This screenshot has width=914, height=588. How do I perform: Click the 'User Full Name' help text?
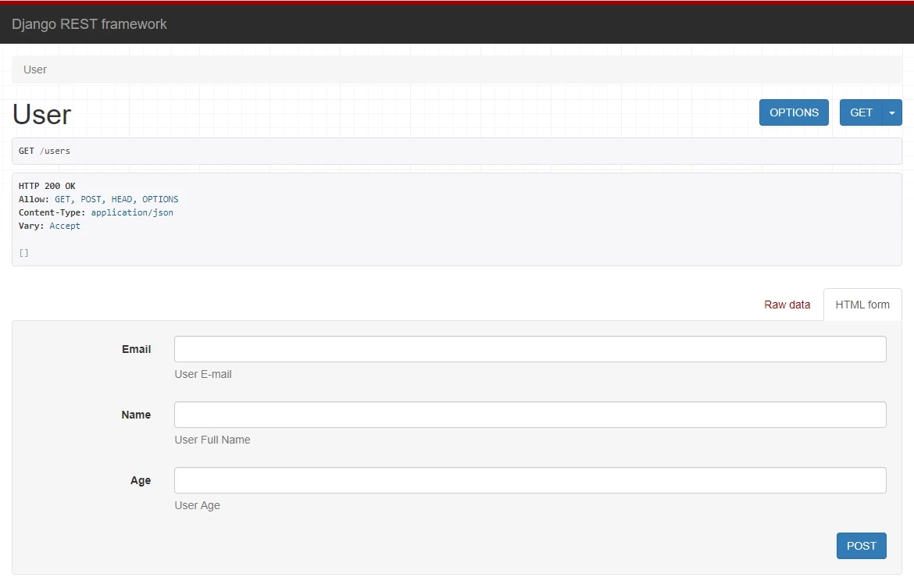(x=212, y=440)
